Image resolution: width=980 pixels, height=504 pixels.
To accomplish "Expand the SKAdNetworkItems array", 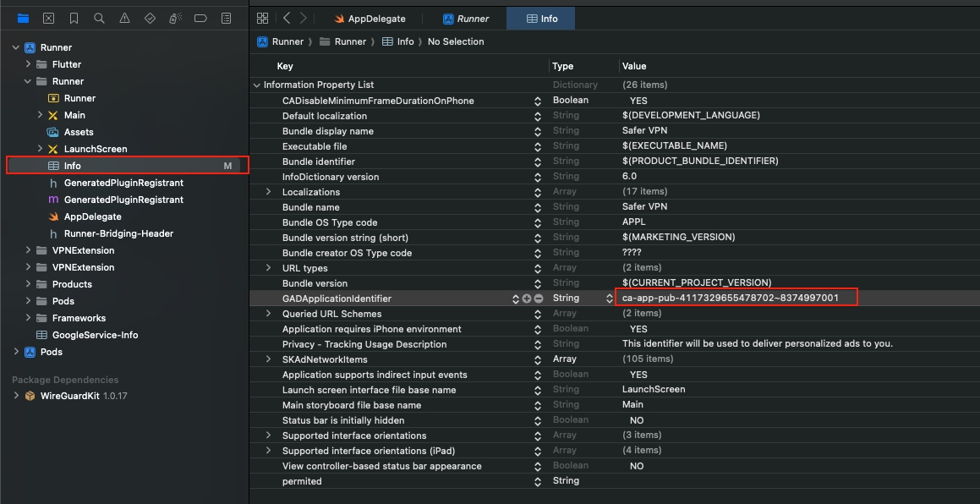I will 269,359.
